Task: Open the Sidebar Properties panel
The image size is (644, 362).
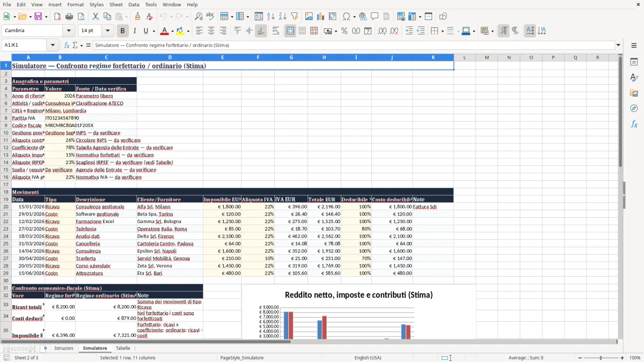Action: pos(634,62)
